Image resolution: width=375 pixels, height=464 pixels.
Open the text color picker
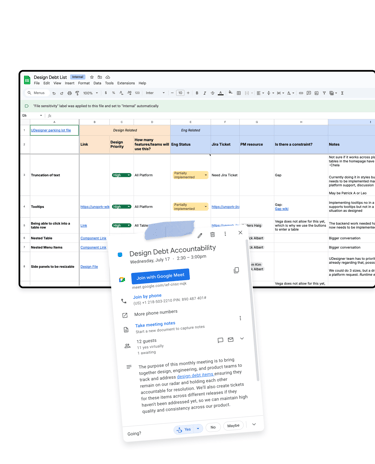(221, 93)
